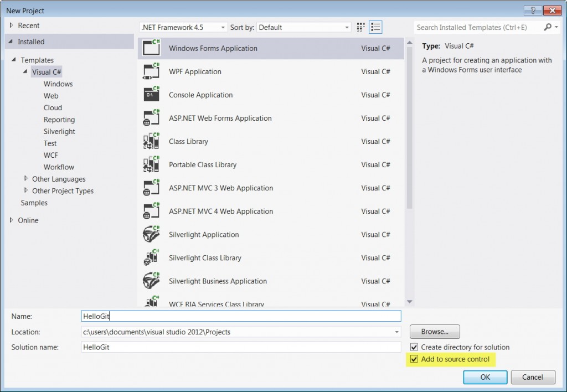
Task: Select the Portable Class Library name
Action: click(x=203, y=165)
